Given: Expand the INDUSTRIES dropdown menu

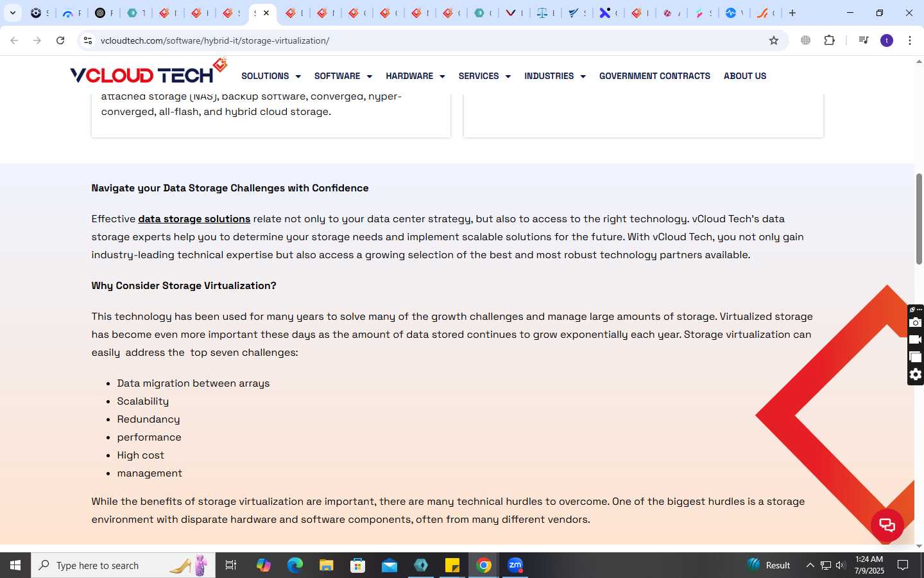Looking at the screenshot, I should (555, 76).
